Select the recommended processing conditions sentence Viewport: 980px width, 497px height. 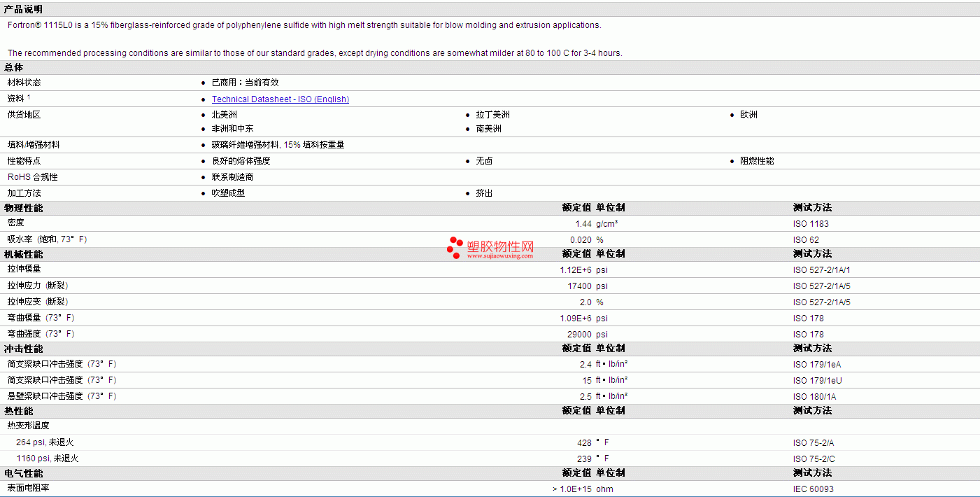click(315, 53)
